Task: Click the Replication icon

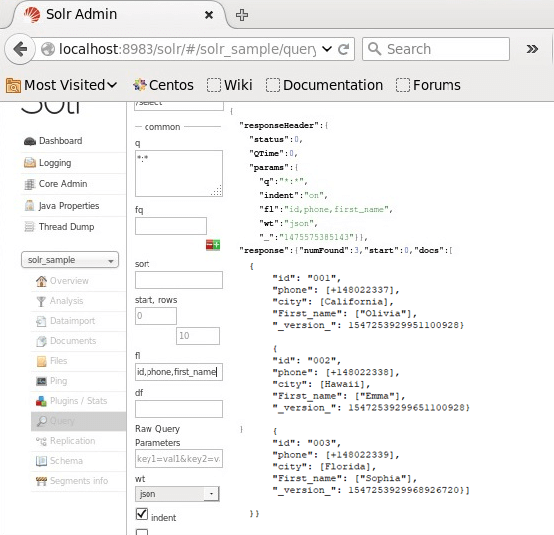Action: [x=41, y=441]
